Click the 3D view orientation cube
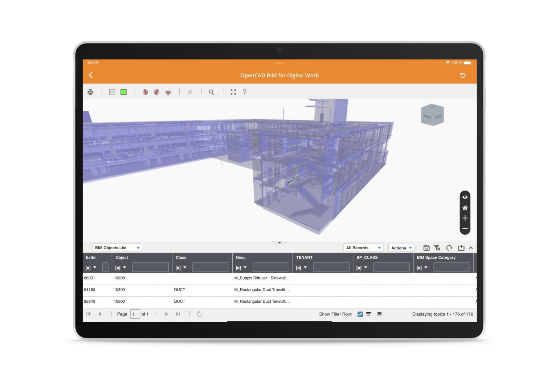This screenshot has width=560, height=392. 432,115
